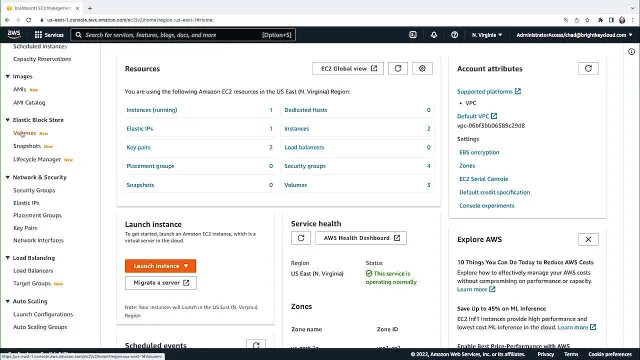Open Launch Configurations in sidebar
640x360 pixels.
point(43,314)
